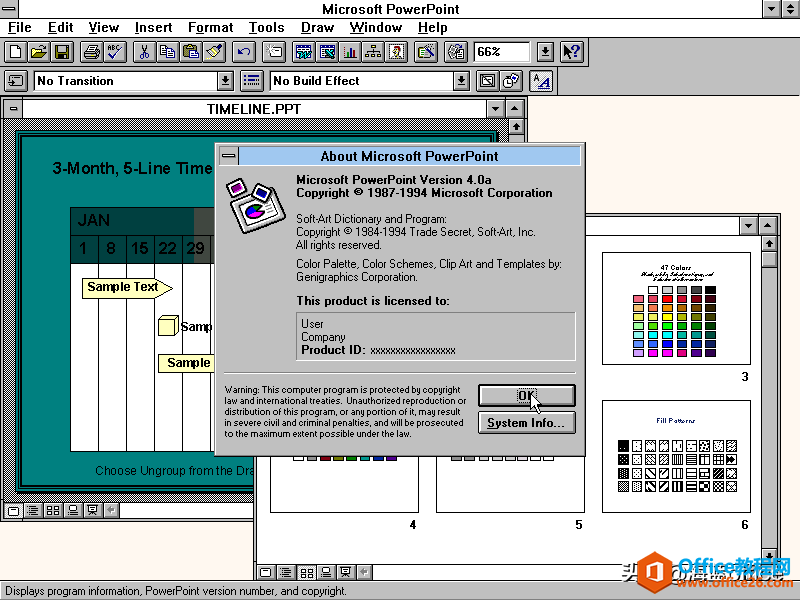Open the No Transition dropdown

point(227,80)
